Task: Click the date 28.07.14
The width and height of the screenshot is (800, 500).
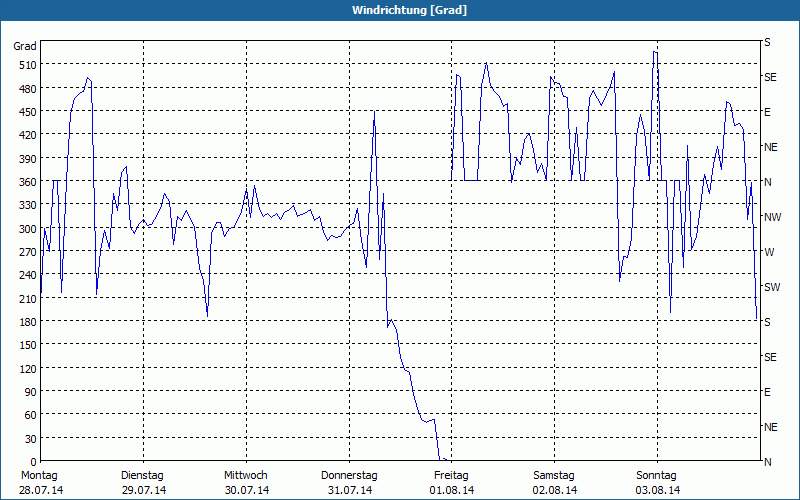Action: [42, 490]
